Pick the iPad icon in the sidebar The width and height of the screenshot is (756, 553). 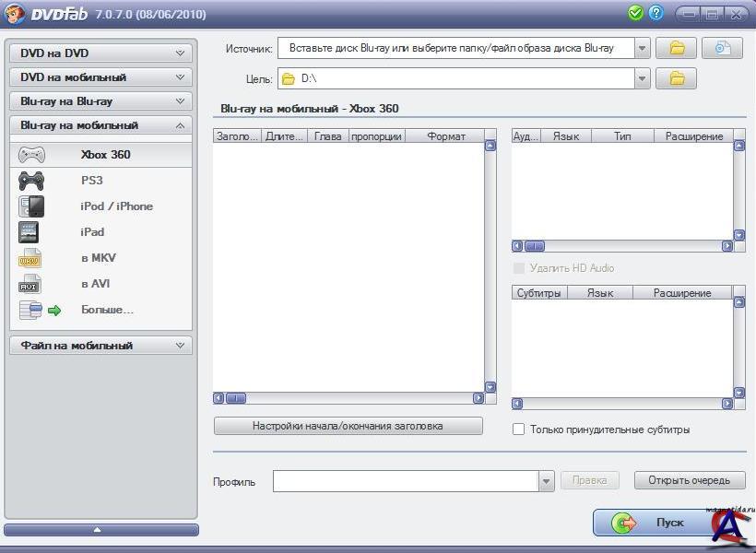point(30,232)
